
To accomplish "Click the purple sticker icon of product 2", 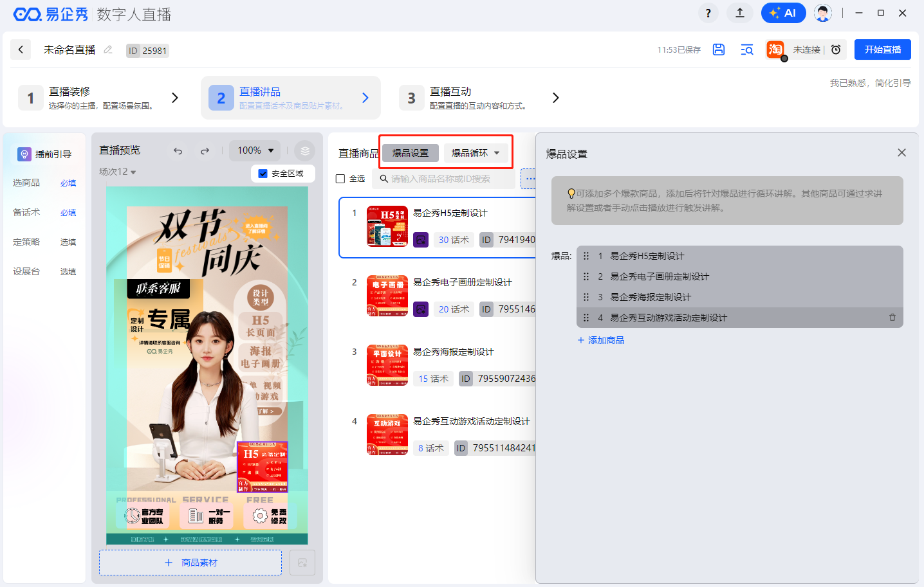I will point(421,309).
